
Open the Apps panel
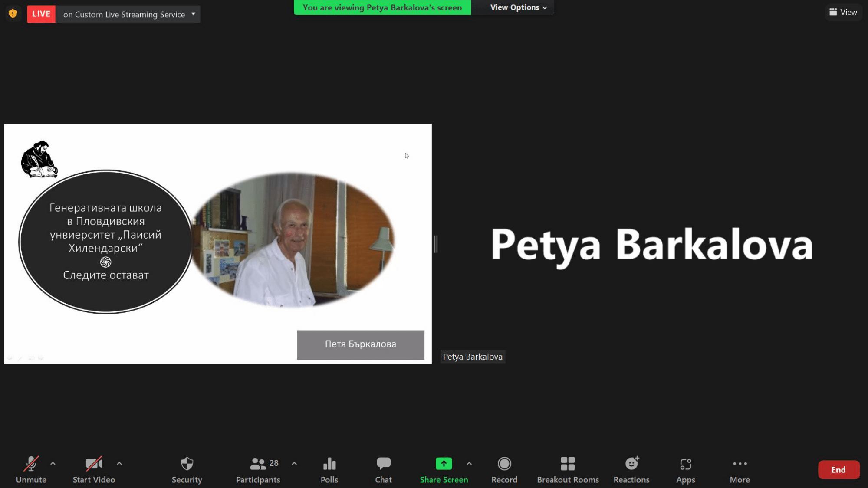pyautogui.click(x=685, y=469)
